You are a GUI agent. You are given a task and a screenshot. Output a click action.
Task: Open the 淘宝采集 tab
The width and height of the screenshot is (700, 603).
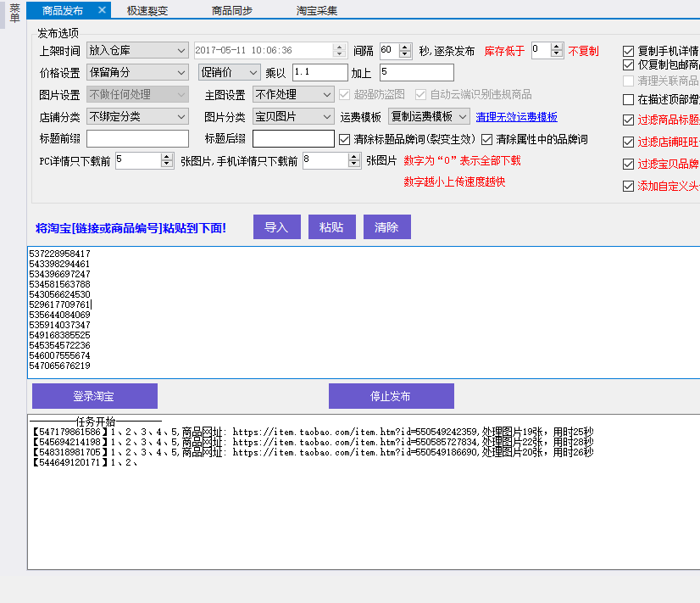[x=317, y=11]
